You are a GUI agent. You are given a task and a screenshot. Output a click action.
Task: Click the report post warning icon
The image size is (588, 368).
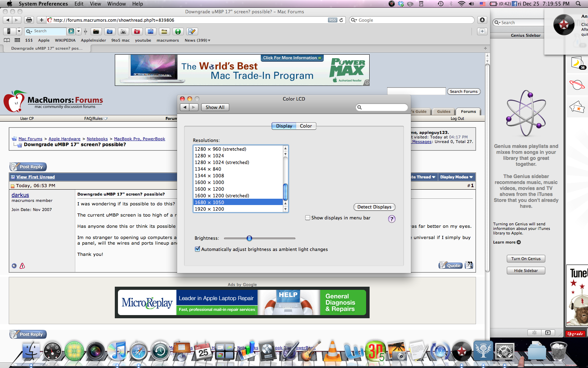[22, 266]
